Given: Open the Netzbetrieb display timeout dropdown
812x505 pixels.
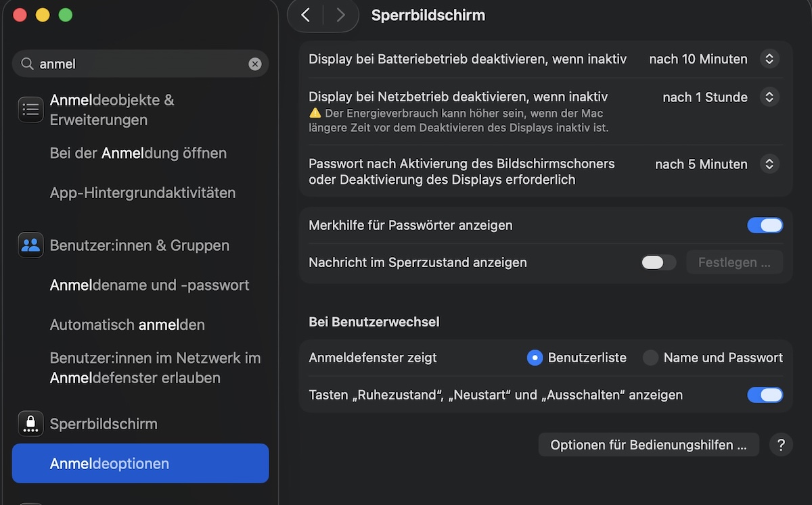Looking at the screenshot, I should pyautogui.click(x=769, y=97).
